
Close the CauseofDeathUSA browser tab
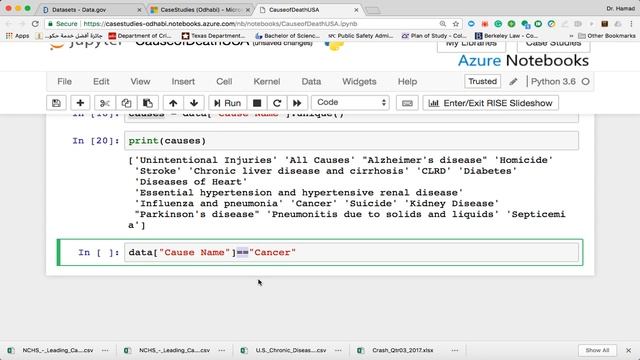356,9
